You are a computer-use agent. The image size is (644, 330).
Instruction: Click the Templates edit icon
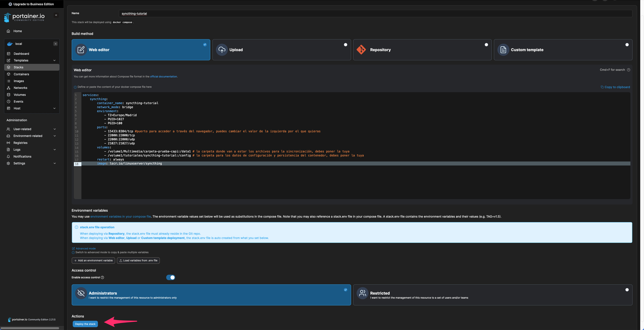[9, 61]
